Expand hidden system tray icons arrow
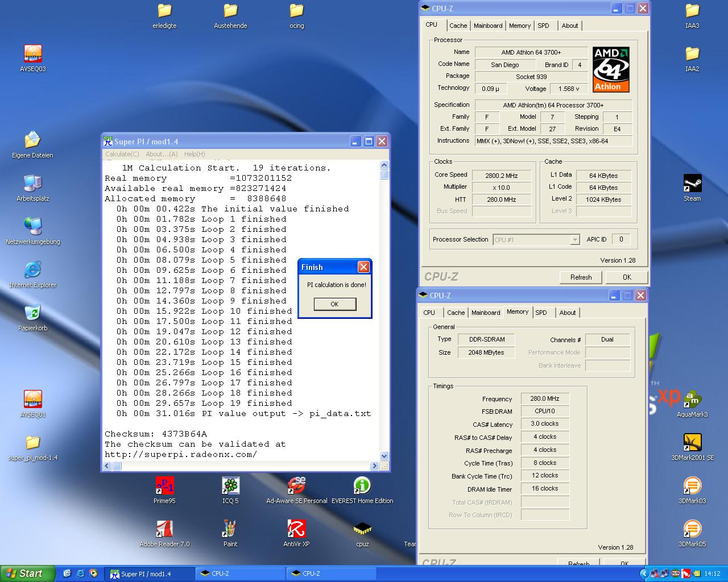 (644, 573)
